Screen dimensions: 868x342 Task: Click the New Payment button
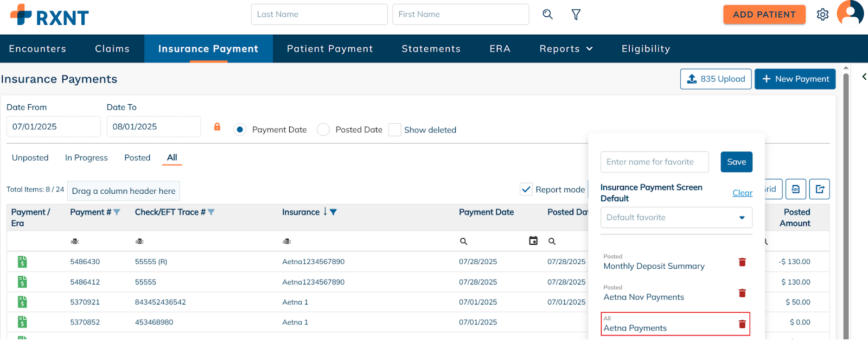(795, 79)
